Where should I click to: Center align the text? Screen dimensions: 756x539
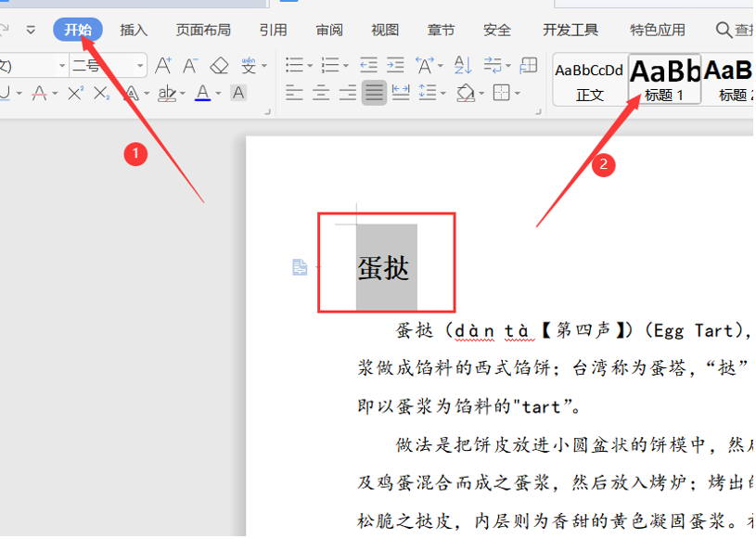click(321, 93)
